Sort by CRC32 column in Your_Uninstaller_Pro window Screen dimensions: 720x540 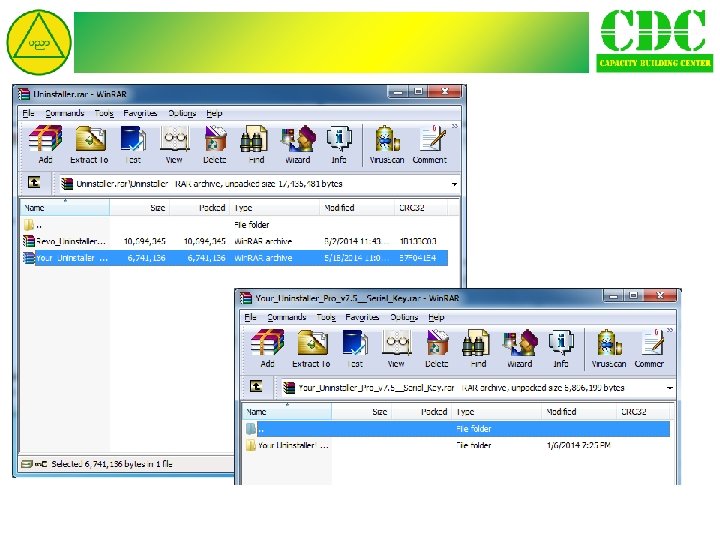[643, 411]
